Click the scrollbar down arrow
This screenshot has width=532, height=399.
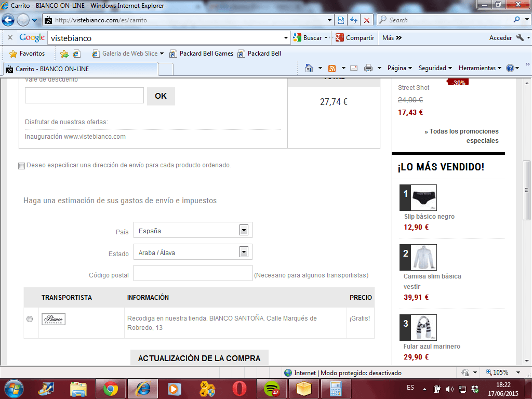pos(526,361)
